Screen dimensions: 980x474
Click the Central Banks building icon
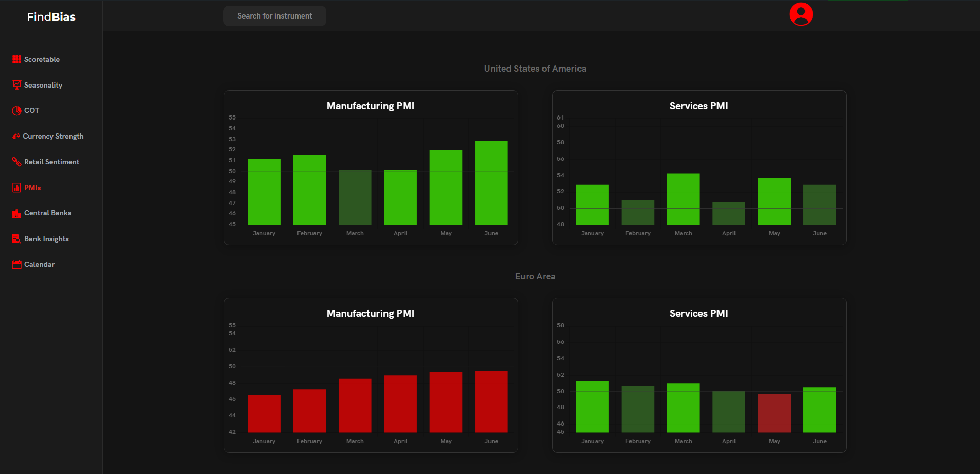[16, 213]
